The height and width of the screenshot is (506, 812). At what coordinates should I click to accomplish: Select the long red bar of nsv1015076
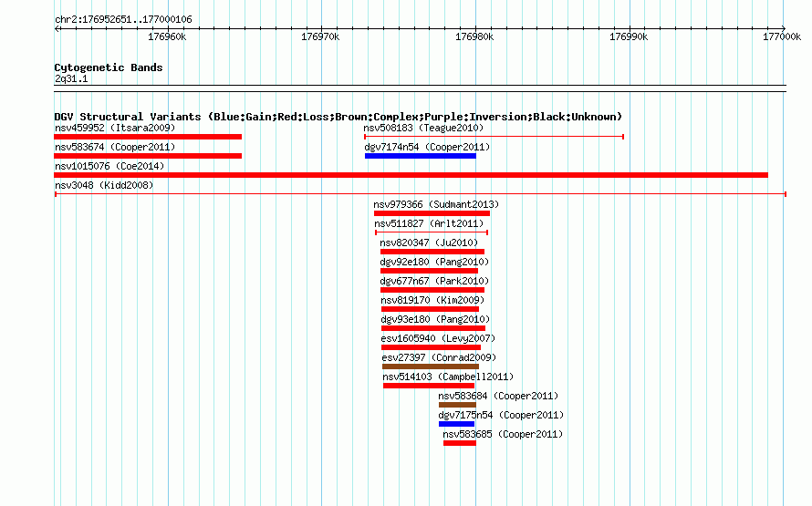pos(411,175)
